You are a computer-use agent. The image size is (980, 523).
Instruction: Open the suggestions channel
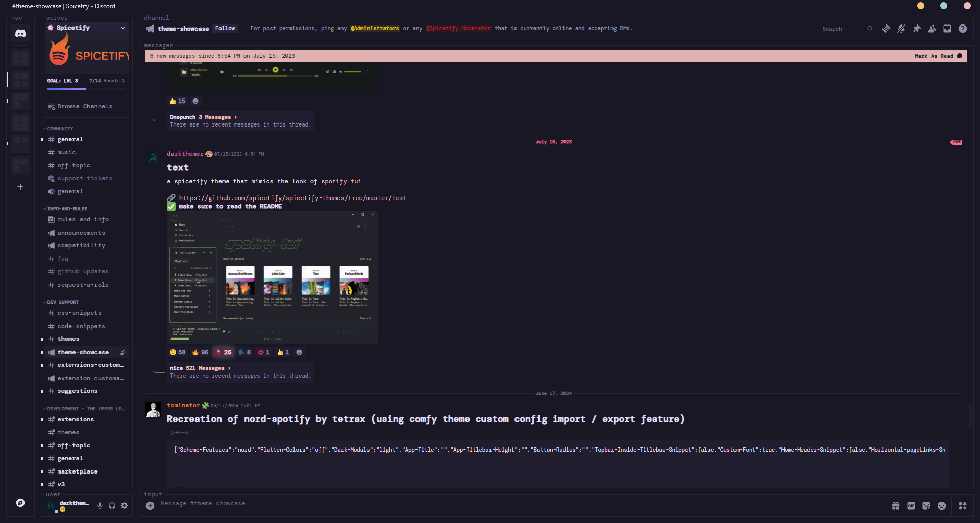(x=86, y=391)
